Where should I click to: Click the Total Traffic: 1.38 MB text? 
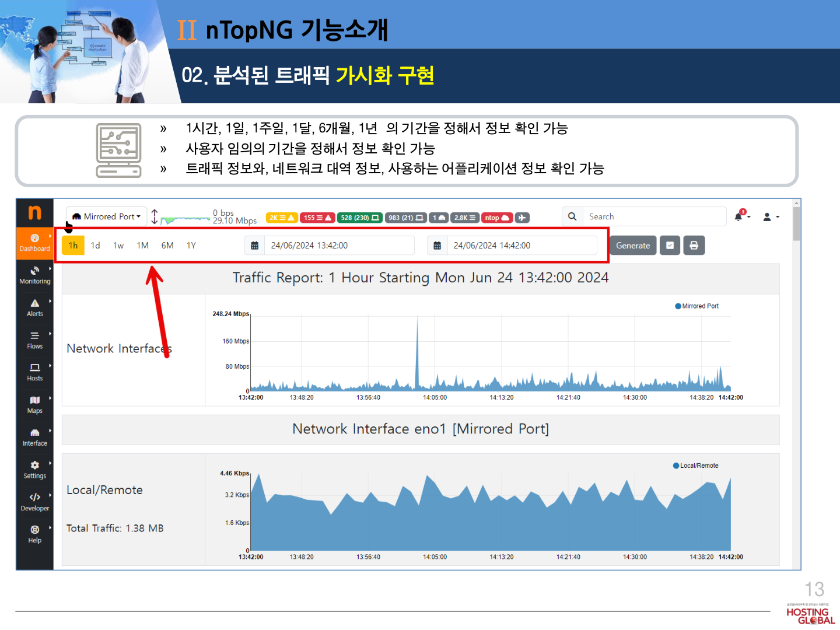pyautogui.click(x=115, y=528)
